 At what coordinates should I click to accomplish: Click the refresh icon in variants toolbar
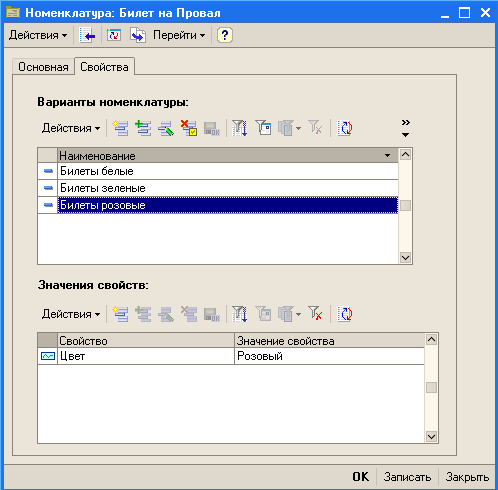pyautogui.click(x=345, y=128)
